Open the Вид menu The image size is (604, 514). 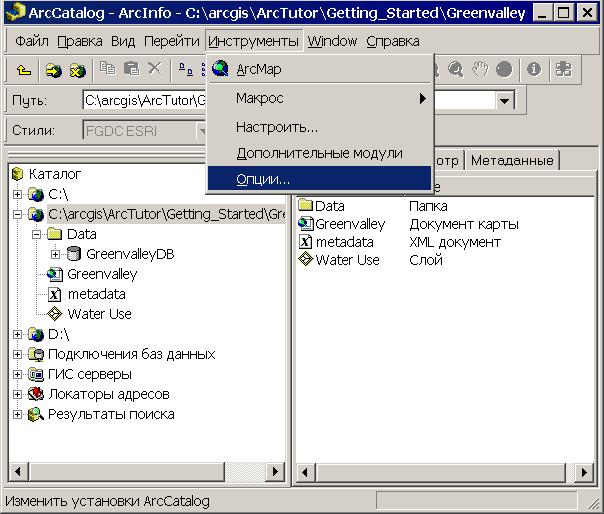[123, 41]
